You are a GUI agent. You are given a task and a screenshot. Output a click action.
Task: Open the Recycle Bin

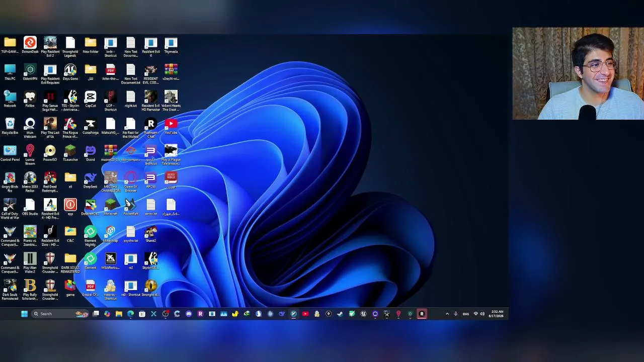click(x=10, y=126)
